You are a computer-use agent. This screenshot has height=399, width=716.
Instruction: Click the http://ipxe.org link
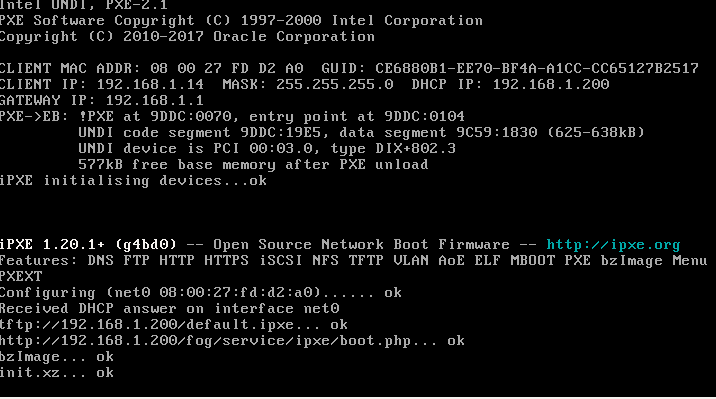click(x=613, y=245)
